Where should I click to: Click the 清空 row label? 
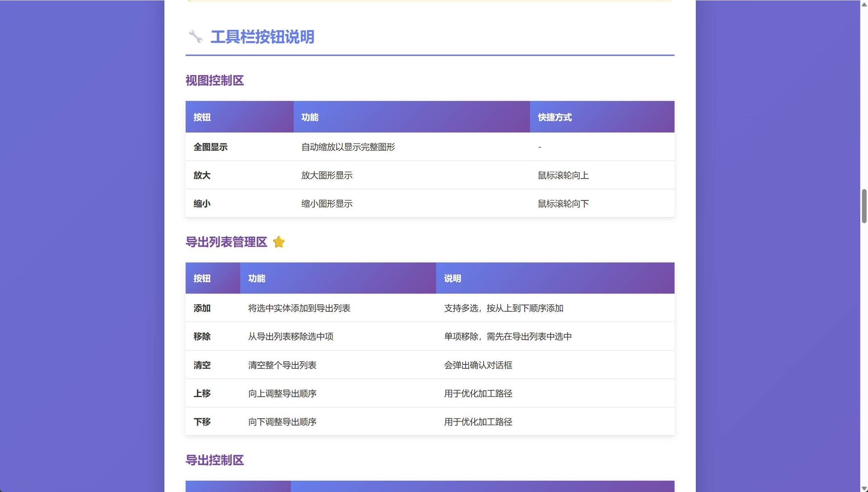tap(202, 365)
